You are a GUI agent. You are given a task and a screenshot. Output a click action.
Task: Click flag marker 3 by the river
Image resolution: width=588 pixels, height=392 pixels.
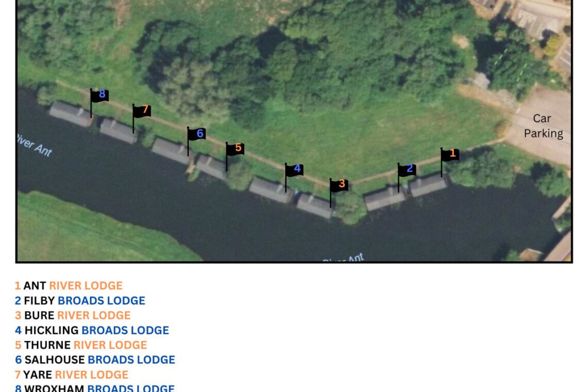coord(339,185)
